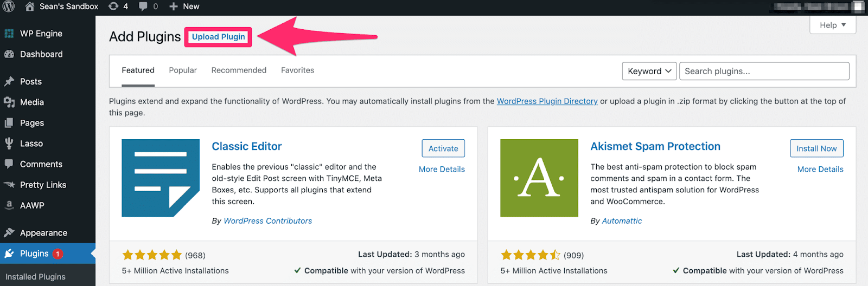
Task: Activate the Classic Editor plugin
Action: [x=443, y=148]
